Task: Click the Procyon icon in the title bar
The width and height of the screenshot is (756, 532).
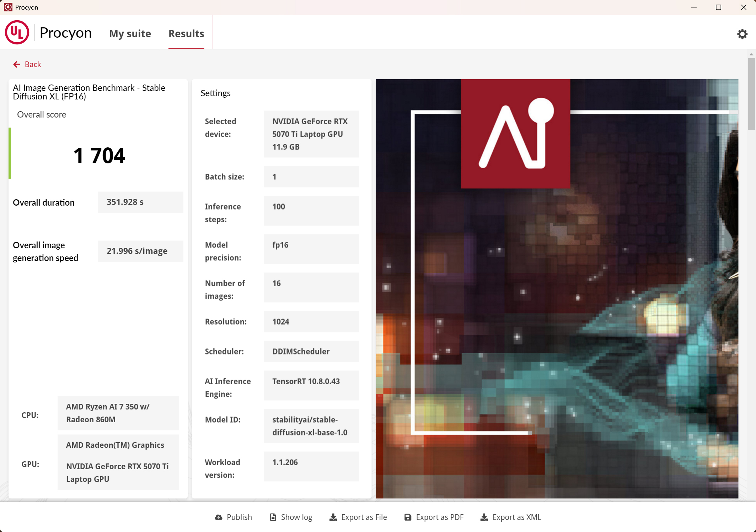Action: (x=7, y=7)
